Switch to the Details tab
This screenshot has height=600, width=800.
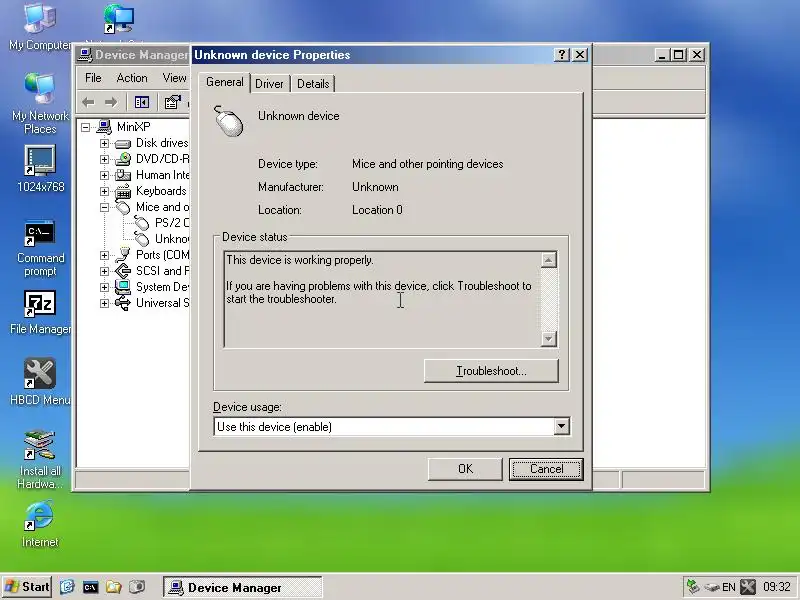[313, 84]
